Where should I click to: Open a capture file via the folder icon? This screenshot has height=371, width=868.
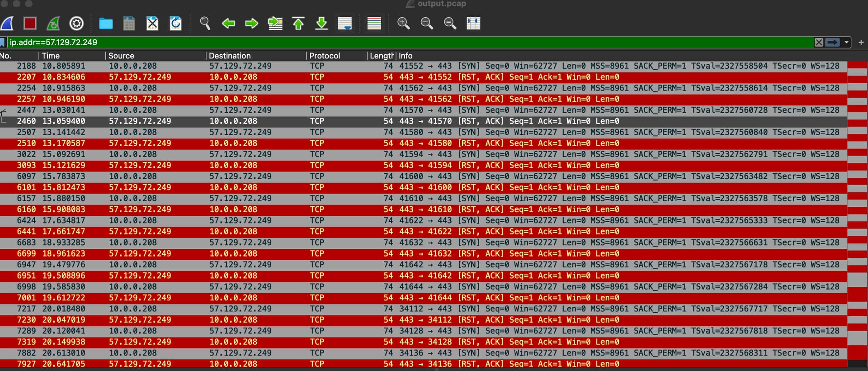click(x=106, y=23)
